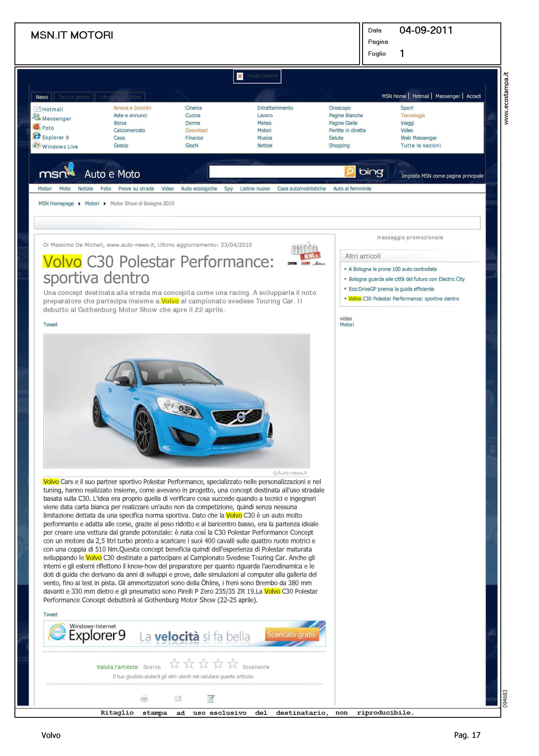The image size is (539, 756).
Task: Click the top Tweet link
Action: coord(50,324)
